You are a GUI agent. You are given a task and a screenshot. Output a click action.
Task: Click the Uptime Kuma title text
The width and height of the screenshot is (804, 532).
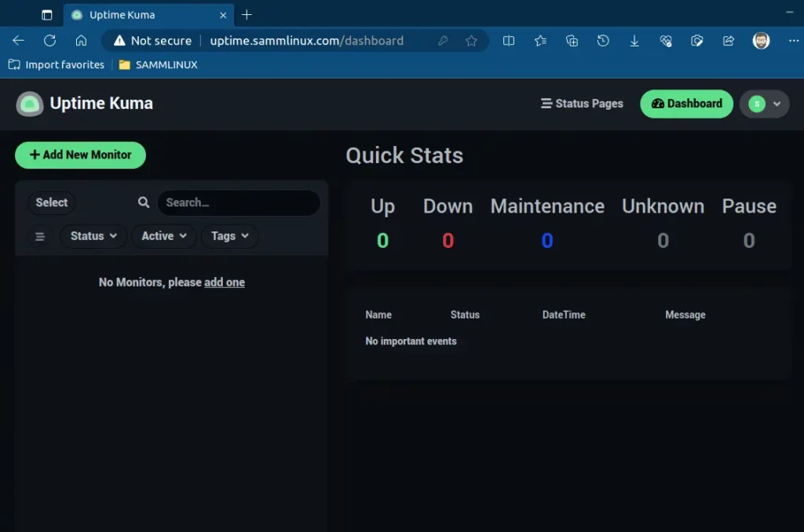coord(101,104)
